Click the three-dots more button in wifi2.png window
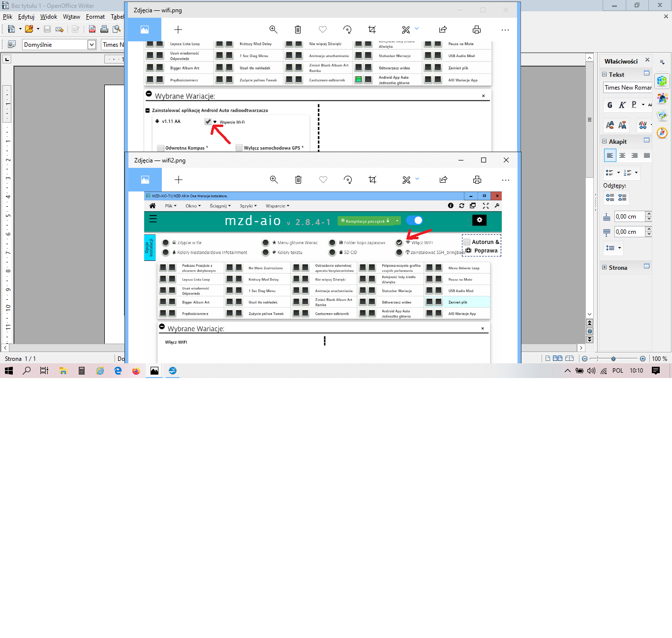The image size is (672, 638). (x=505, y=180)
